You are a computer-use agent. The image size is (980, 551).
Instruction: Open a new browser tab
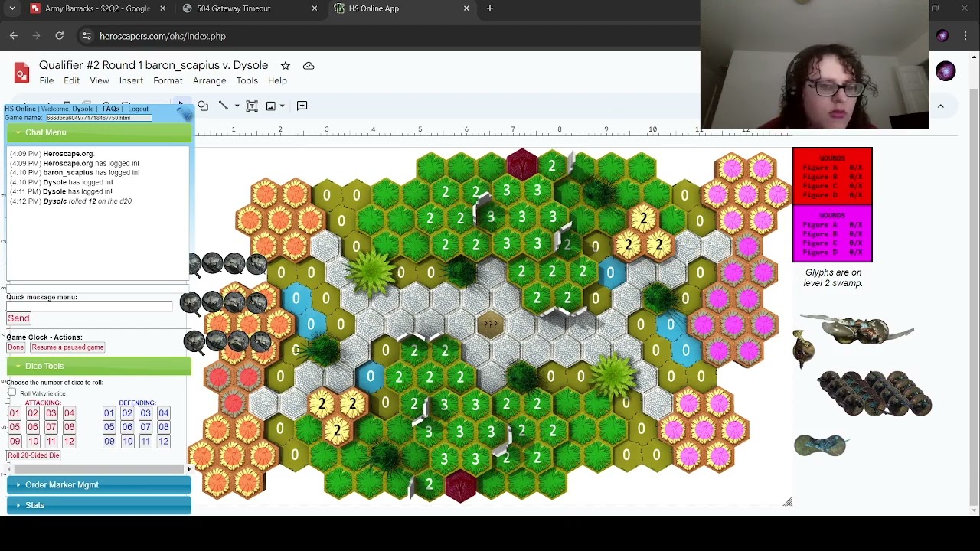[490, 8]
